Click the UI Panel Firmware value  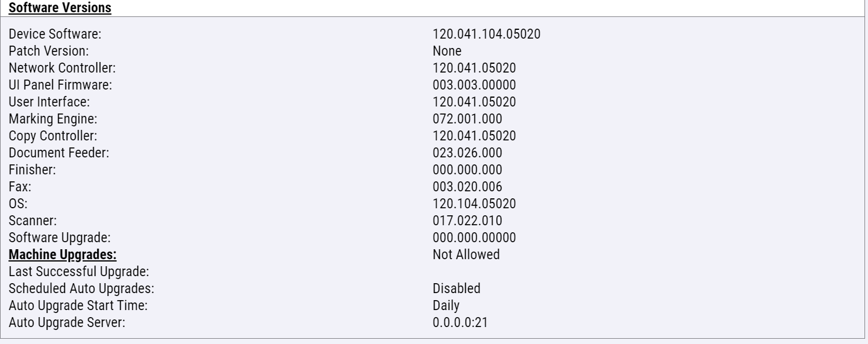pos(474,85)
